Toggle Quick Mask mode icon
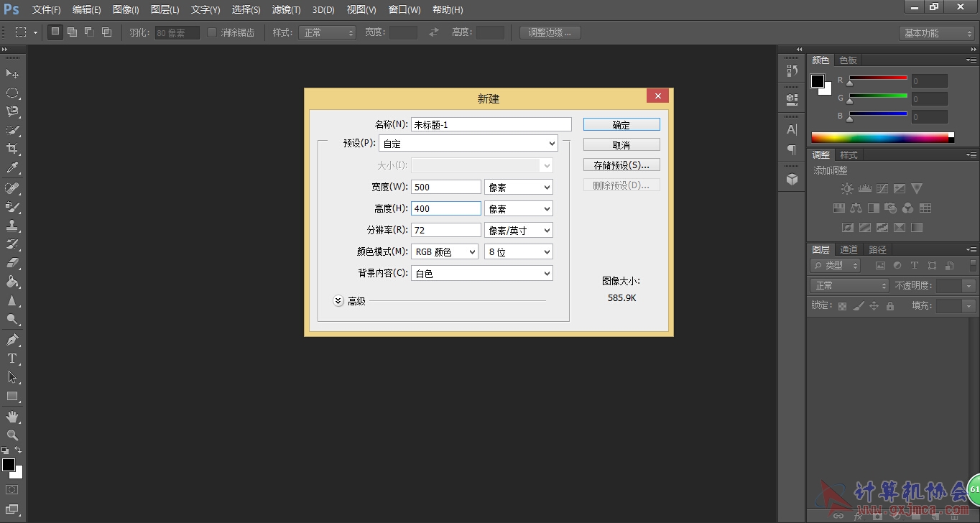Image resolution: width=980 pixels, height=523 pixels. point(12,490)
